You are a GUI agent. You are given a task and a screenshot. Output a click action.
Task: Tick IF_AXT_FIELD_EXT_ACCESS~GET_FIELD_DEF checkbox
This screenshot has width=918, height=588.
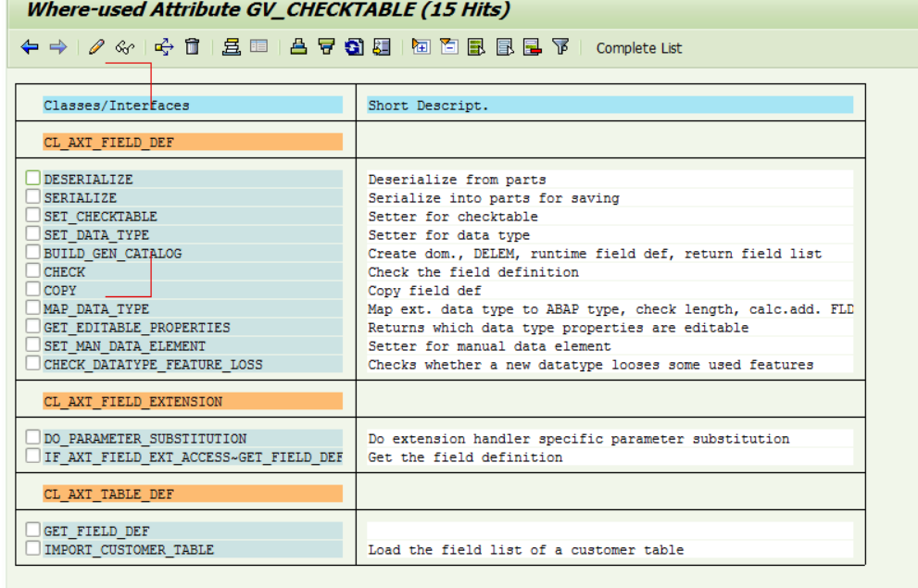tap(32, 456)
